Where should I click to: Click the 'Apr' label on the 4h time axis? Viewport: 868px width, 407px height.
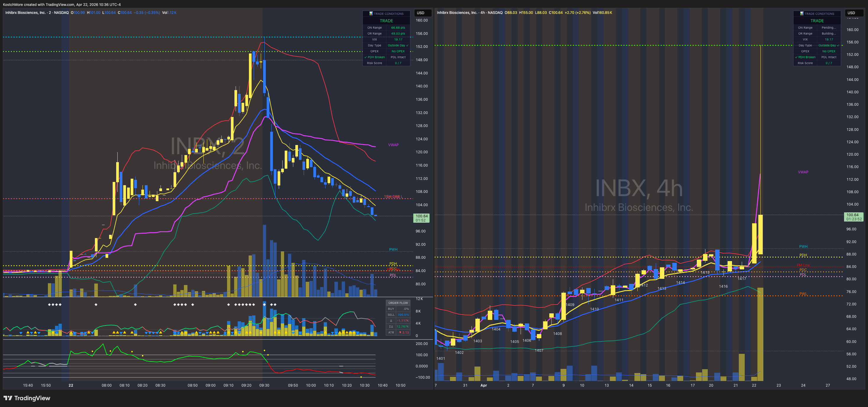(x=484, y=385)
